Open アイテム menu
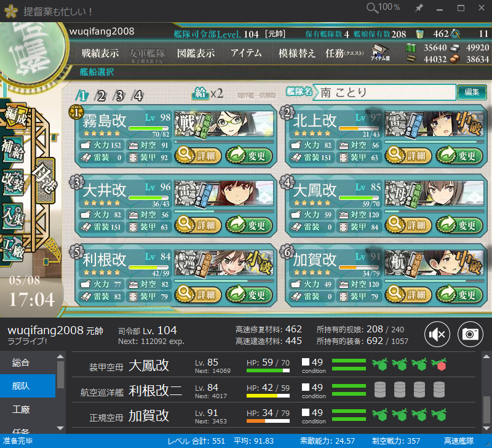This screenshot has width=492, height=448. click(x=247, y=53)
